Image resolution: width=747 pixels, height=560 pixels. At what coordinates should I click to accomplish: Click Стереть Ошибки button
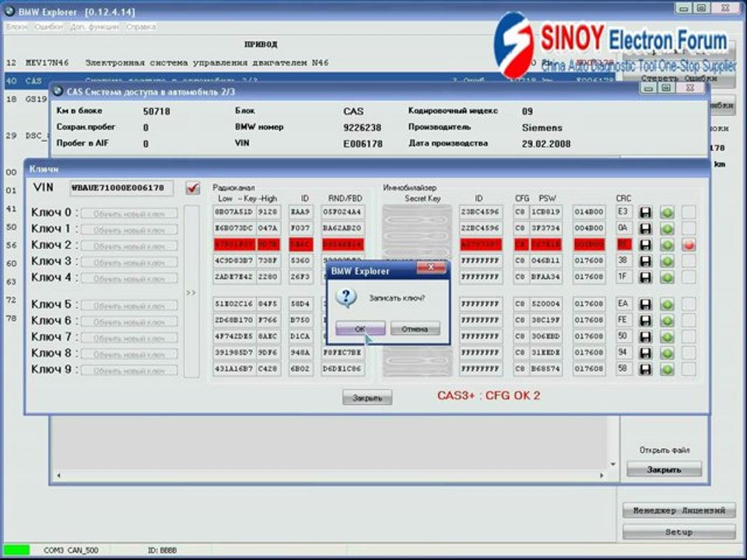point(679,79)
